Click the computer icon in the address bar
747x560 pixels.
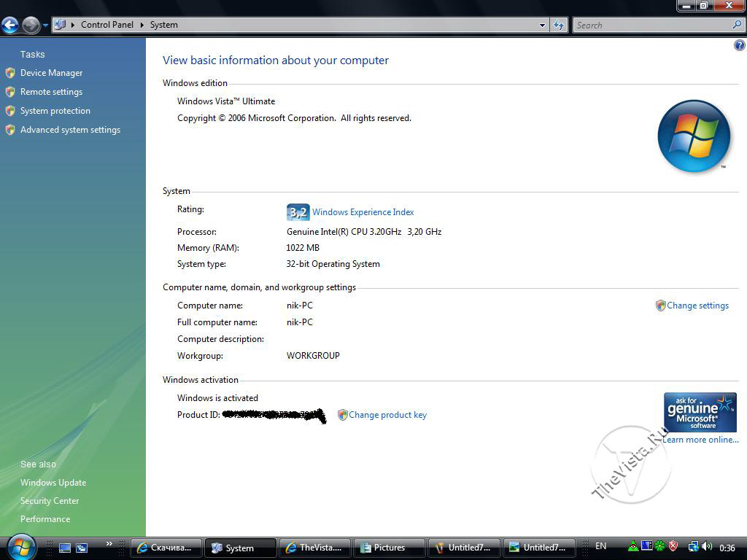click(60, 25)
